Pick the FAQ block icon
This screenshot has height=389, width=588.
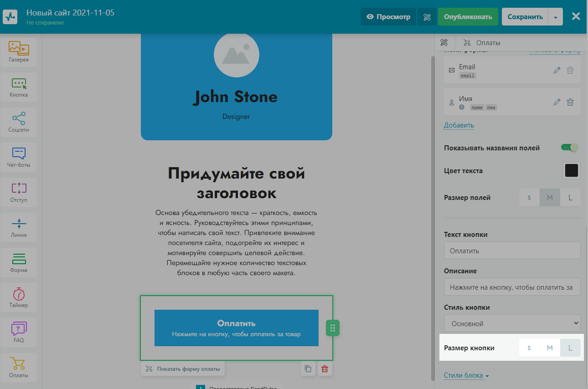(x=19, y=332)
